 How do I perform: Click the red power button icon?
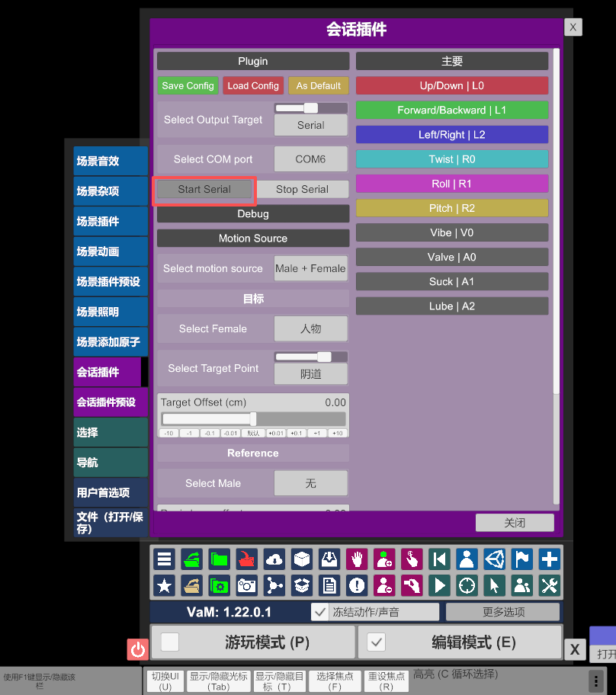[137, 649]
